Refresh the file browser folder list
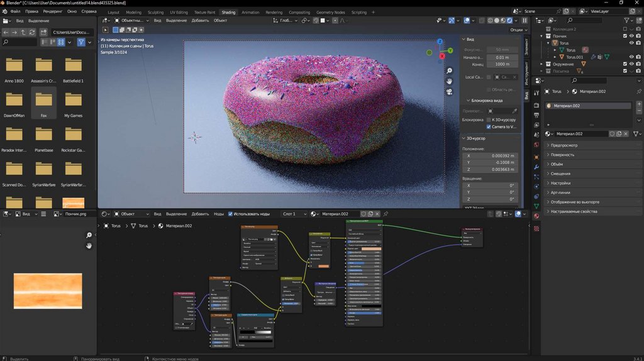644x361 pixels. [x=33, y=32]
